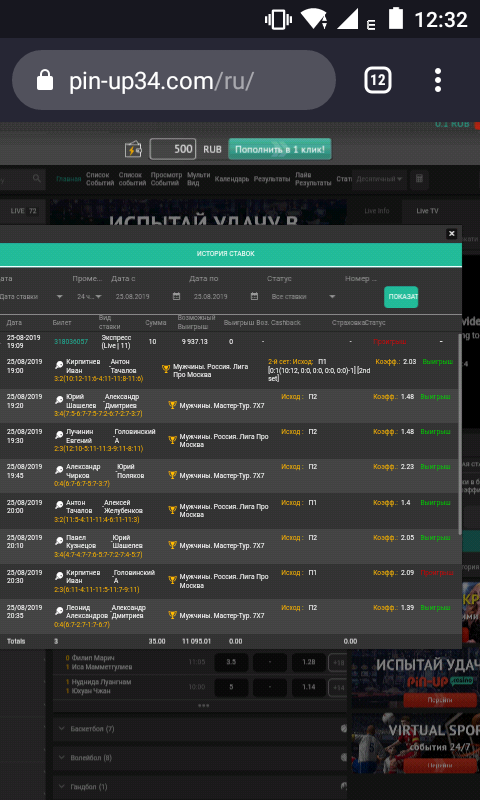Click table tennis icon for Тачалов–Желубенков 20:00 row
480x800 pixels.
coord(59,505)
